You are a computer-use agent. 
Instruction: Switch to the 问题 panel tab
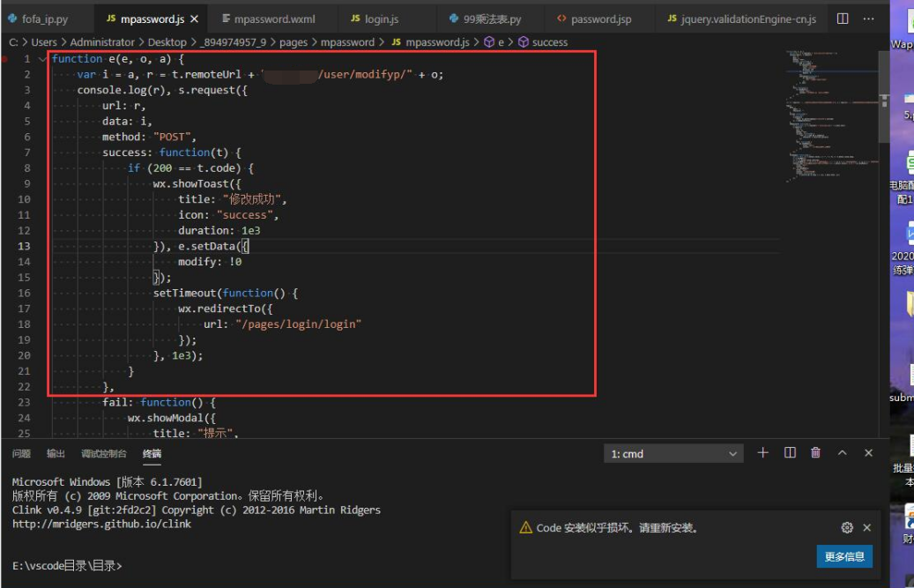(21, 453)
